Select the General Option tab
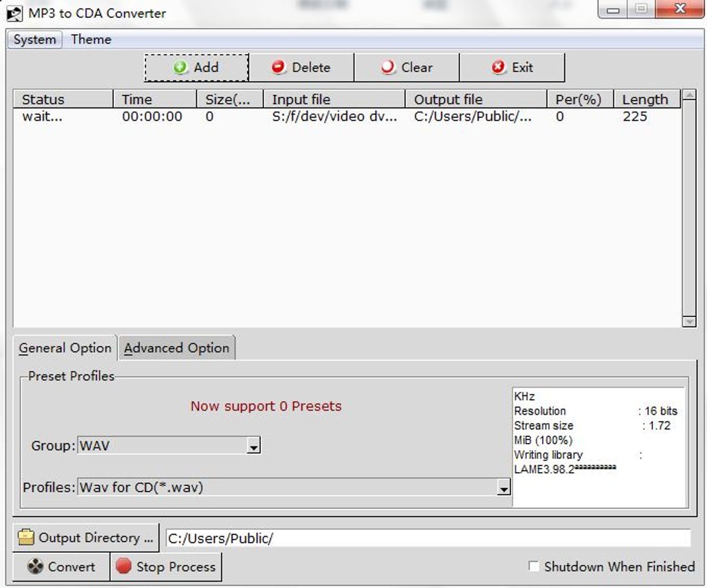The image size is (707, 588). coord(65,348)
